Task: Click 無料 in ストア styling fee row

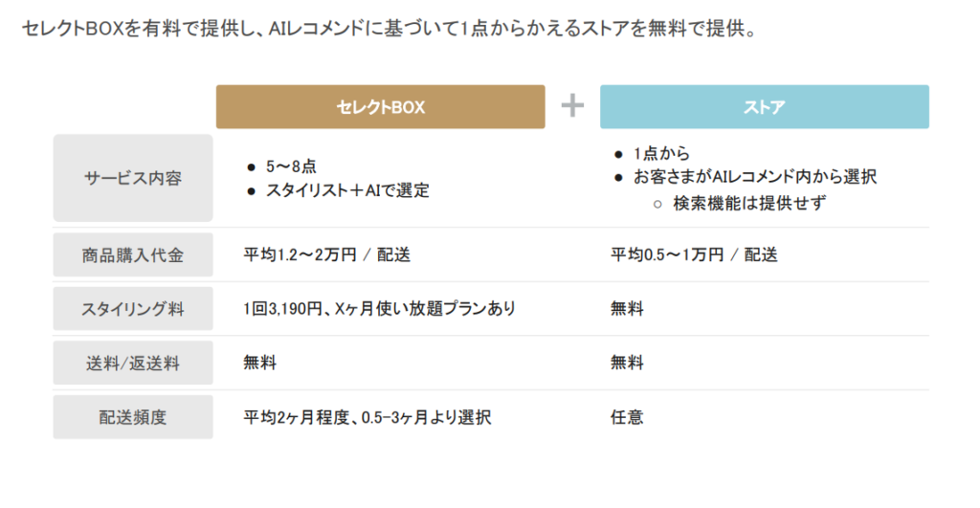Action: pyautogui.click(x=627, y=308)
